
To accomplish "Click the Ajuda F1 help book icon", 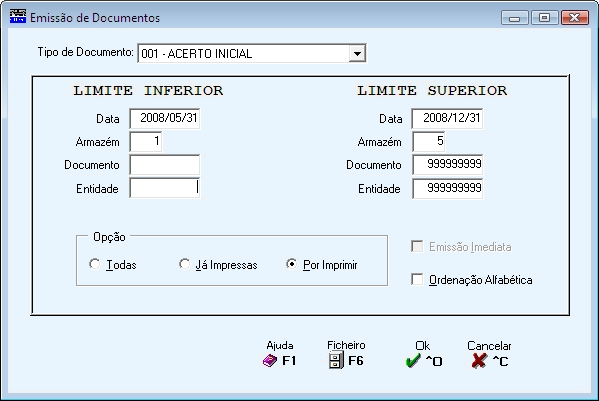I will (270, 361).
